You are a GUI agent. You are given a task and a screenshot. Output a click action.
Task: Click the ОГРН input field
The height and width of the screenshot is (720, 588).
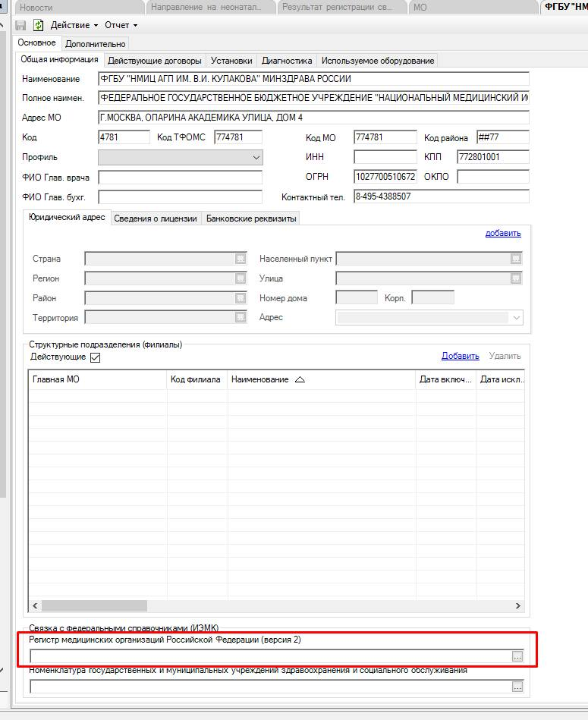[x=385, y=176]
